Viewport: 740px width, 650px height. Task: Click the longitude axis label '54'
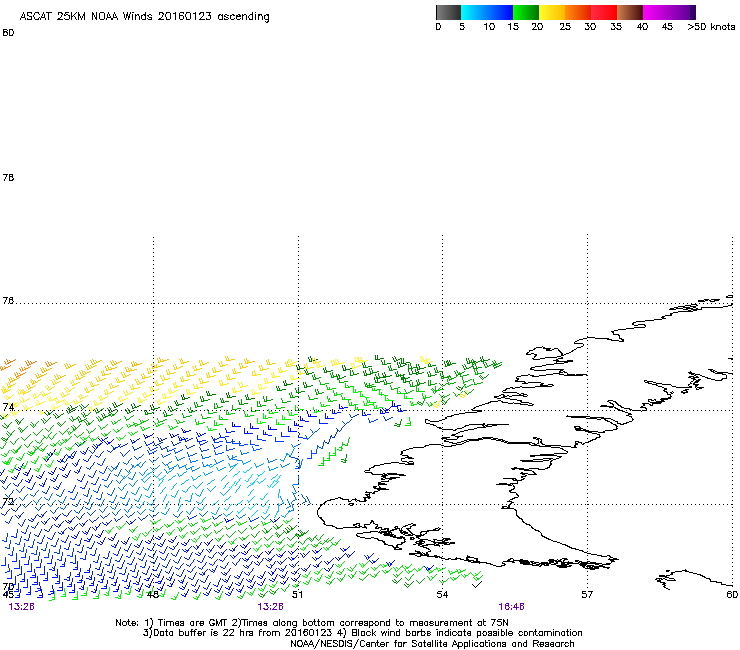coord(442,594)
